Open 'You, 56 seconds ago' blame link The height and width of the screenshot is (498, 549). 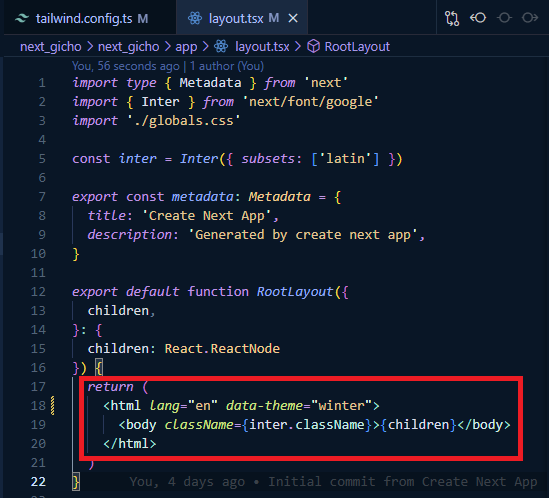[126, 66]
